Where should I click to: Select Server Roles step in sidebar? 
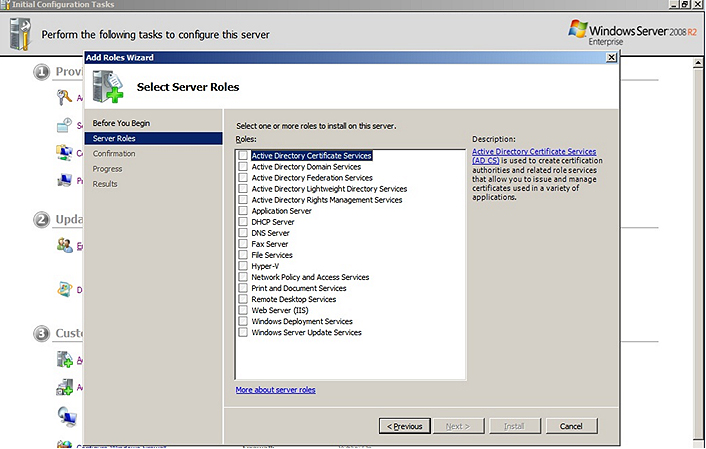(114, 138)
